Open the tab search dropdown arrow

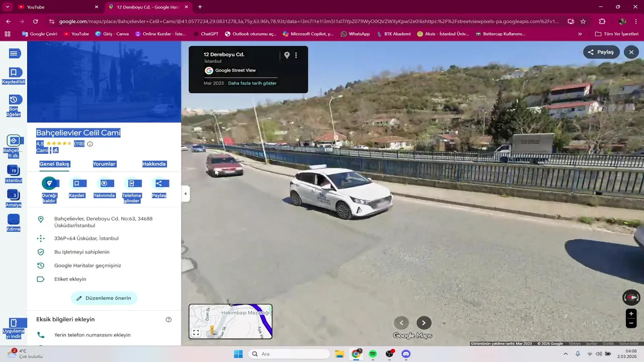point(7,7)
